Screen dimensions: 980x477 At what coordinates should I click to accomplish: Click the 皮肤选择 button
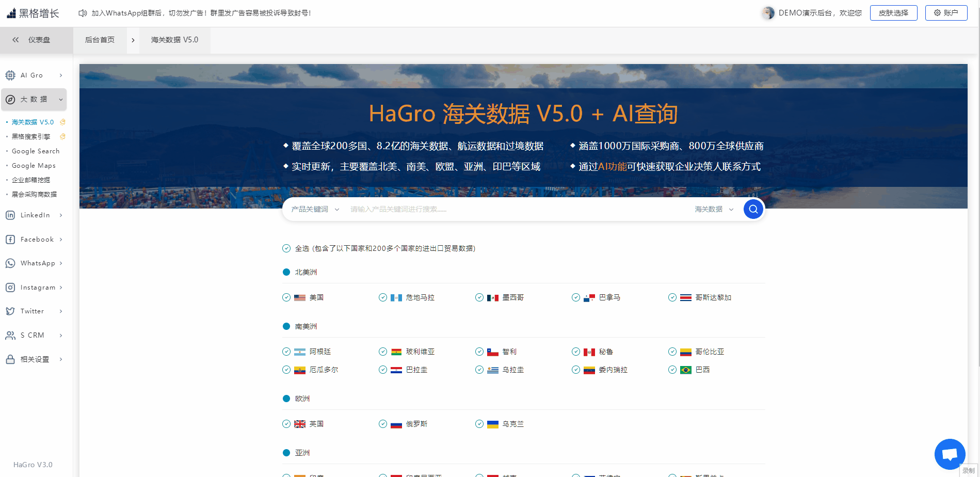click(893, 13)
